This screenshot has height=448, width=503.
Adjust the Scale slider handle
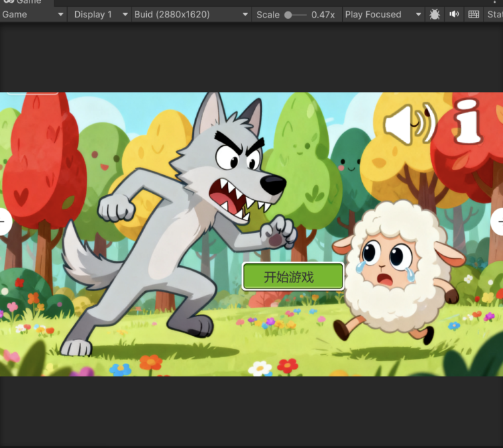click(x=288, y=14)
